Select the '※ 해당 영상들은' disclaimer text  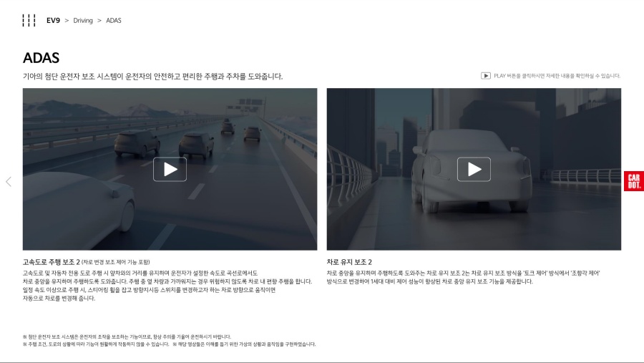245,344
